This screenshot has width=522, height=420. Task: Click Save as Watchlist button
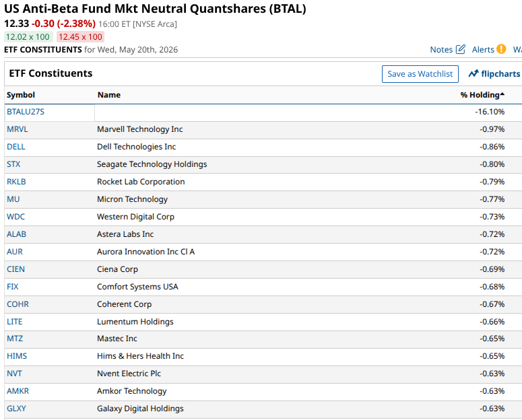(420, 74)
